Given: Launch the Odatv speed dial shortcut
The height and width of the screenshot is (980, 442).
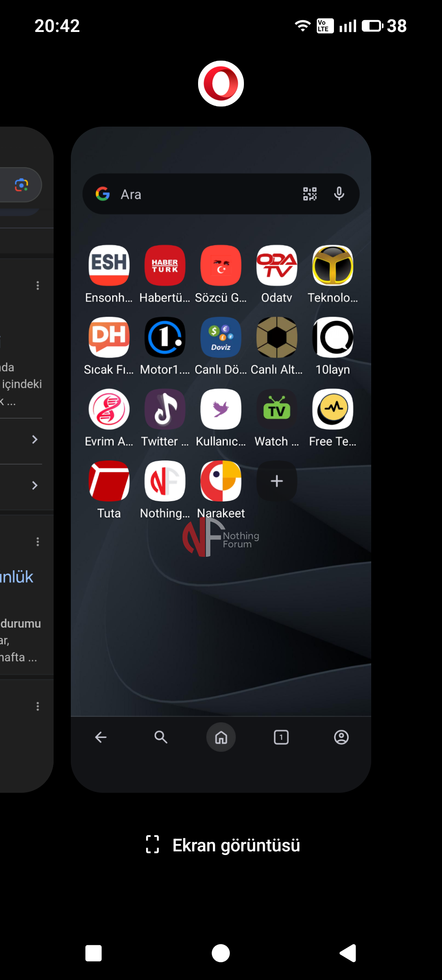Looking at the screenshot, I should pyautogui.click(x=277, y=265).
